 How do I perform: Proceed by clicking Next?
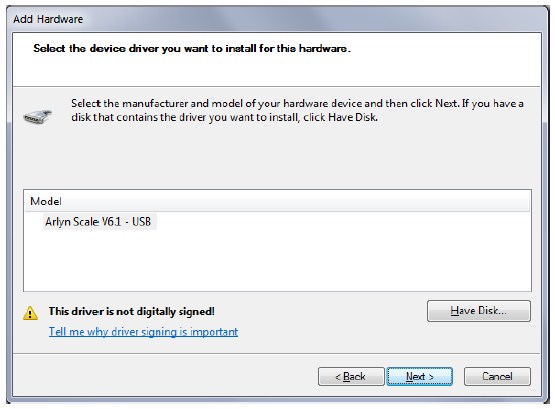tap(419, 376)
